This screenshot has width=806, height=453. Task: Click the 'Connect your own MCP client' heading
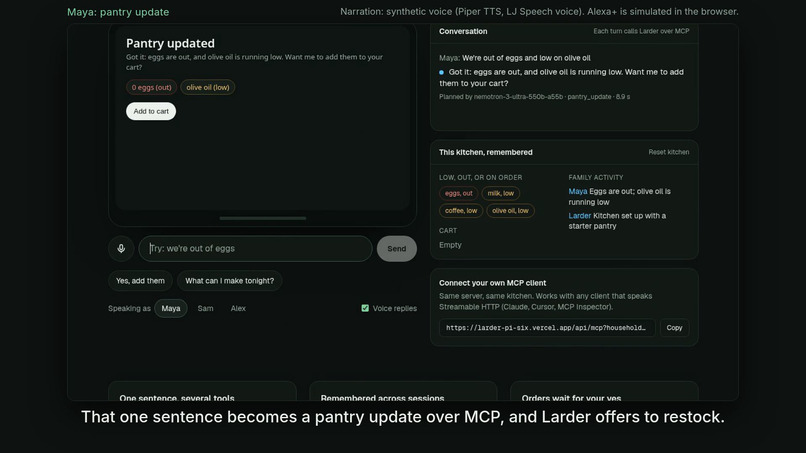coord(492,283)
